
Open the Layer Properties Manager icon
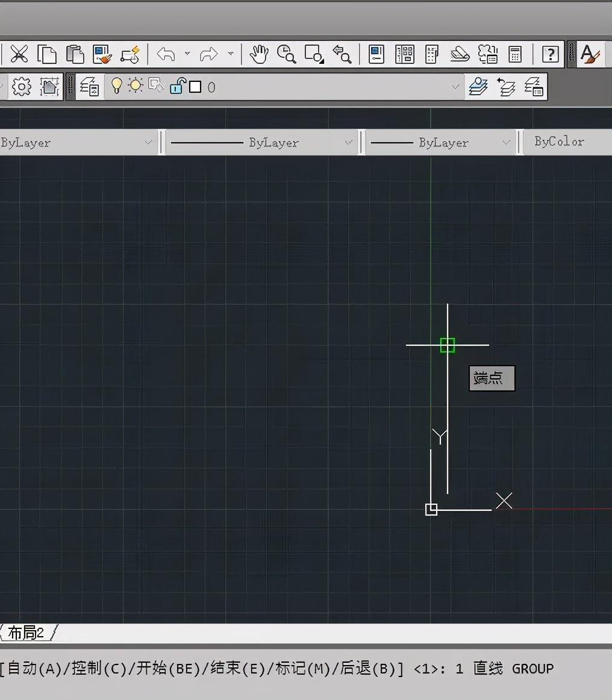pos(89,87)
